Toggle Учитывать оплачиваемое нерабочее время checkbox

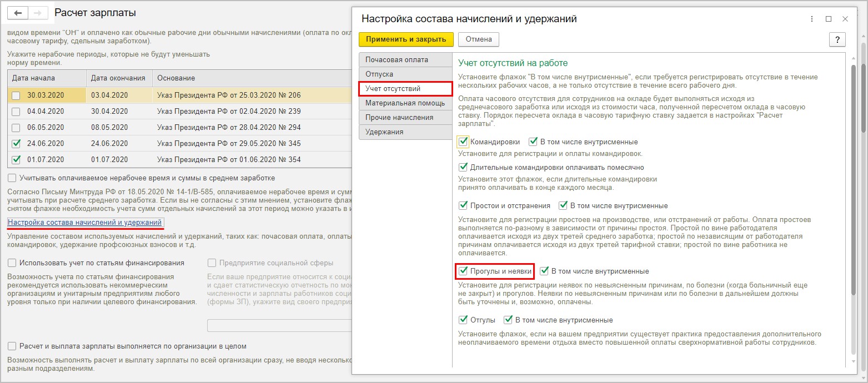pyautogui.click(x=12, y=178)
